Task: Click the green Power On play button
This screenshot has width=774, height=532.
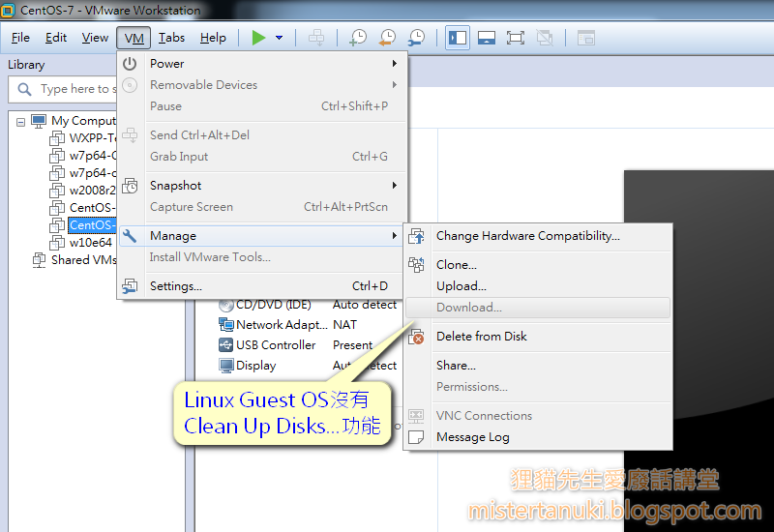Action: [x=258, y=38]
